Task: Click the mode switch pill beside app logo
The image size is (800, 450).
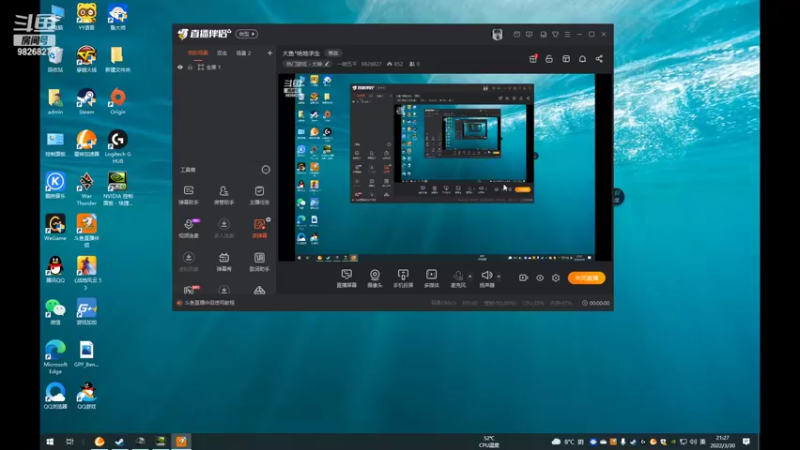Action: [x=247, y=34]
